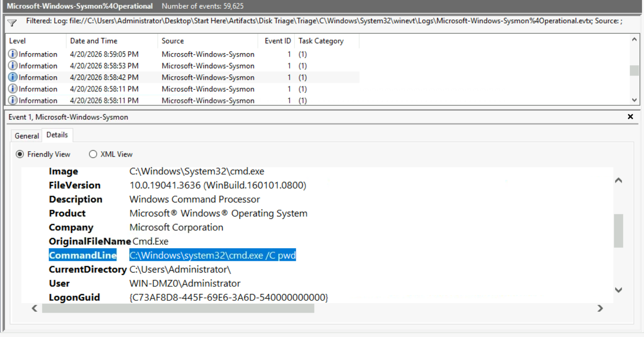Viewport: 644px width, 337px height.
Task: Click event list scroll up arrow
Action: pos(634,39)
